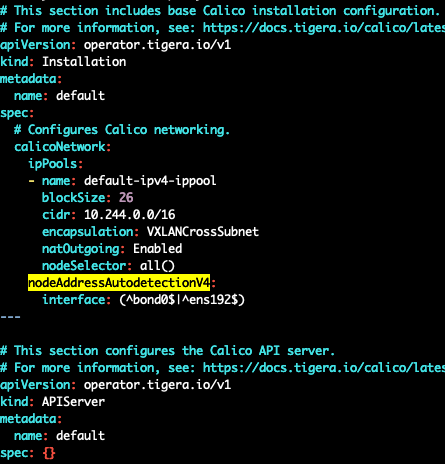Click the highlighted nodeAddressAutodetectionV4 key
This screenshot has height=464, width=445.
[x=119, y=283]
